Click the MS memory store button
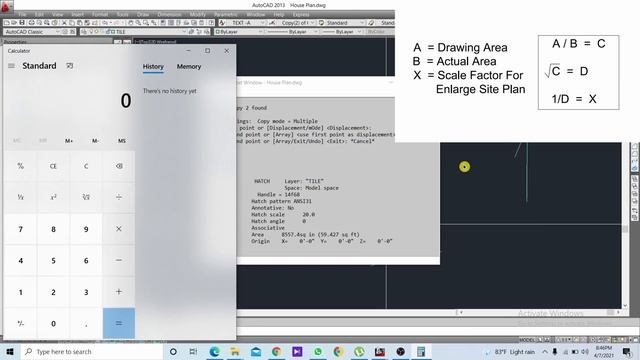The width and height of the screenshot is (640, 360). (x=122, y=141)
